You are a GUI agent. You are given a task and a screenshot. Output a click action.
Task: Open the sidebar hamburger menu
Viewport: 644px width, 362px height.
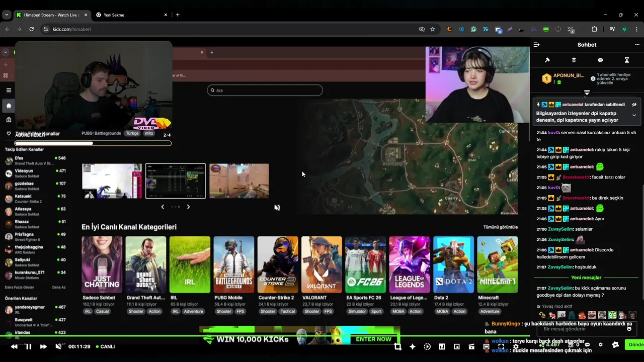(9, 90)
